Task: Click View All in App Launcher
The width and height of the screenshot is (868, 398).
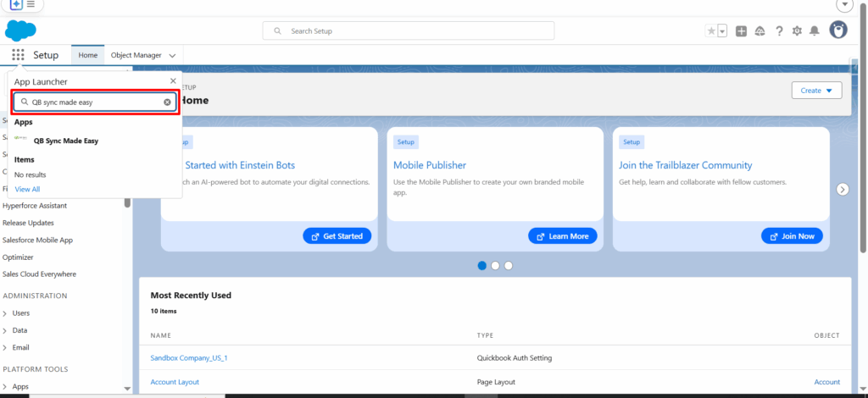Action: [27, 189]
